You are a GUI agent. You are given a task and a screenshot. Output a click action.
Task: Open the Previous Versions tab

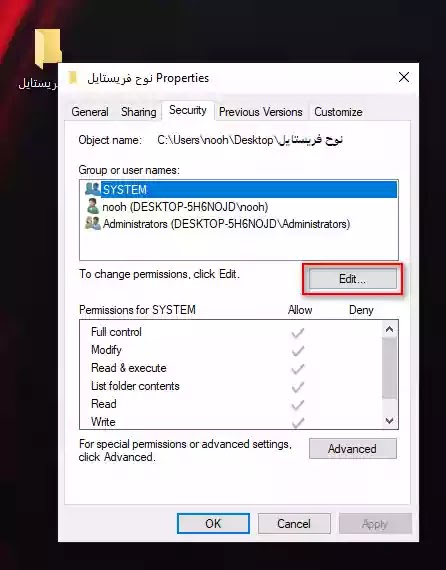tap(261, 112)
